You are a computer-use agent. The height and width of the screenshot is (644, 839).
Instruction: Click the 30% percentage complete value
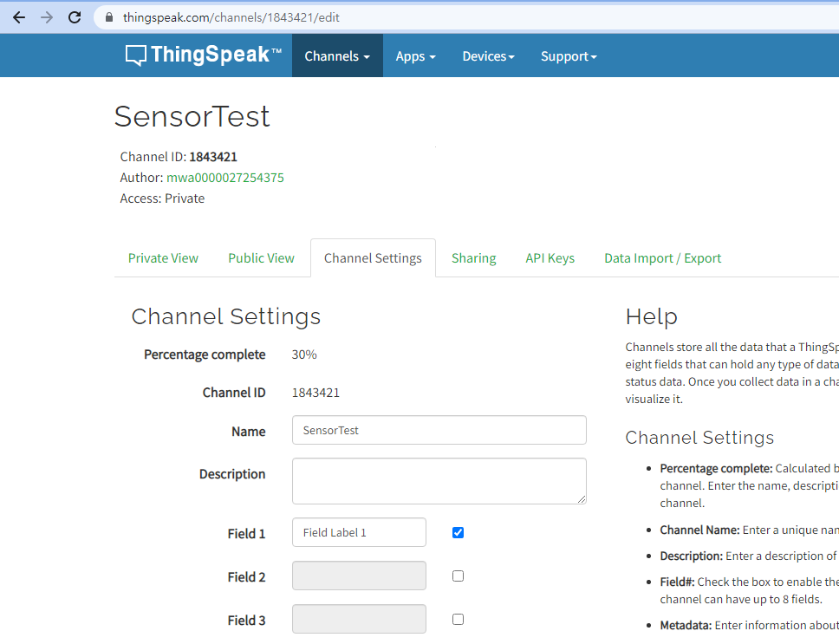tap(304, 355)
